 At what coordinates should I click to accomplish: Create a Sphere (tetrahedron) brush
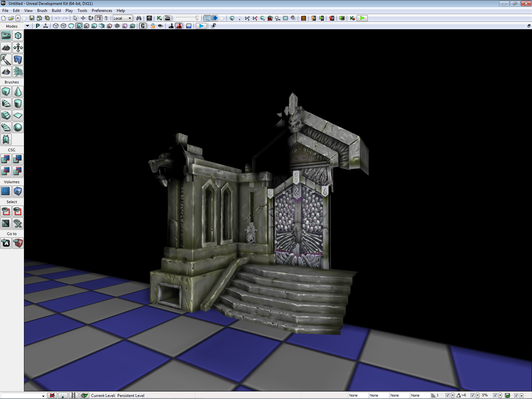coord(18,127)
